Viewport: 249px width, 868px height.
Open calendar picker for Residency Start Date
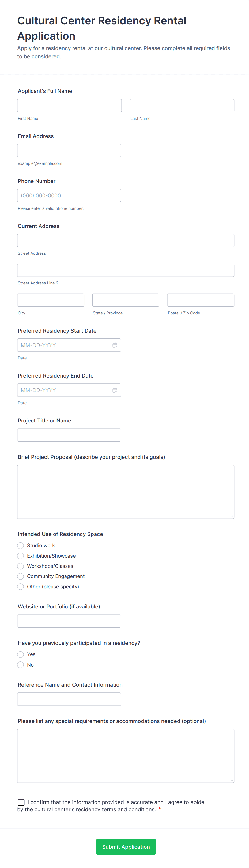click(x=115, y=345)
